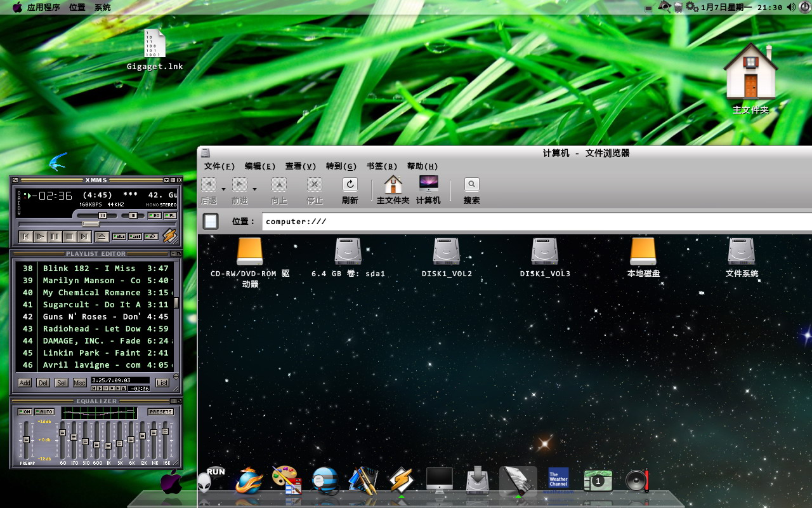Click the 搜索 search toolbar button
Viewport: 812px width, 508px height.
point(471,190)
